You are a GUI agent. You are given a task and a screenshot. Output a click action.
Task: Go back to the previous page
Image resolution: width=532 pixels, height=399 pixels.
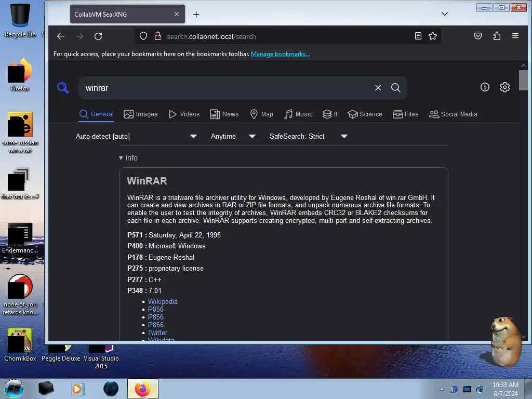point(61,36)
